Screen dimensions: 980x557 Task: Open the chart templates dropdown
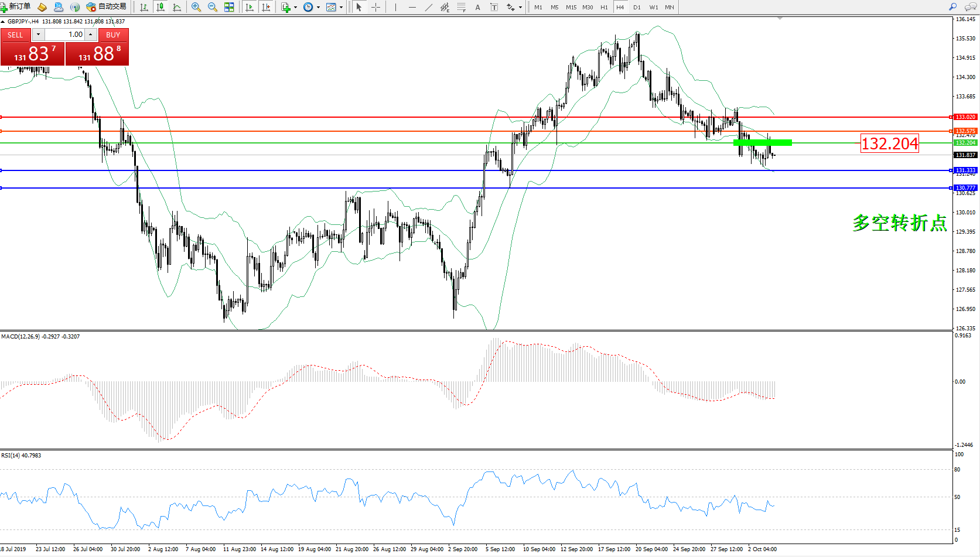(341, 8)
